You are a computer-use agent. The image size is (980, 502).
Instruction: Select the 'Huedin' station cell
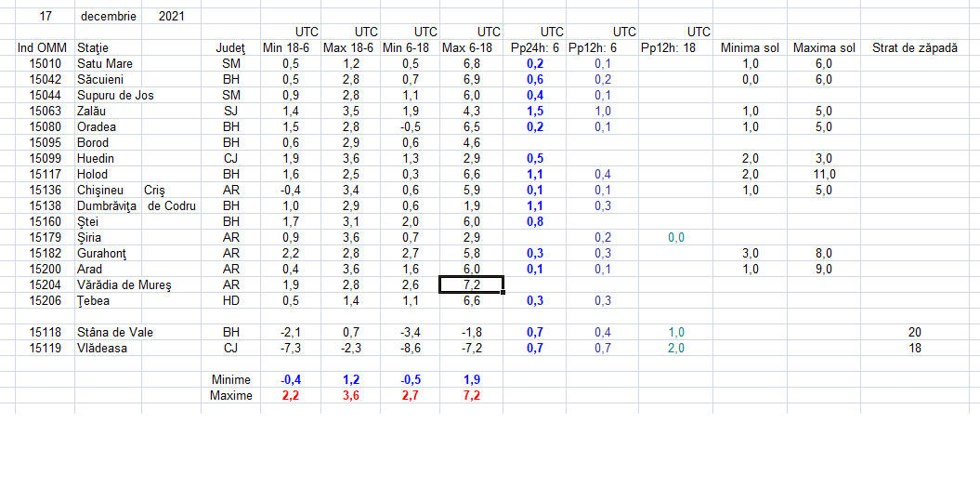click(108, 158)
